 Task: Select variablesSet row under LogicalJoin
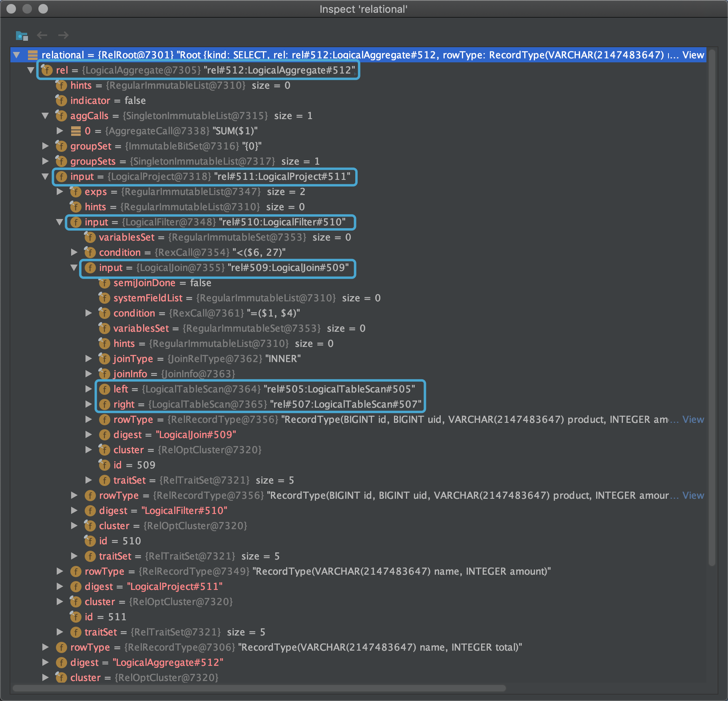point(358,328)
